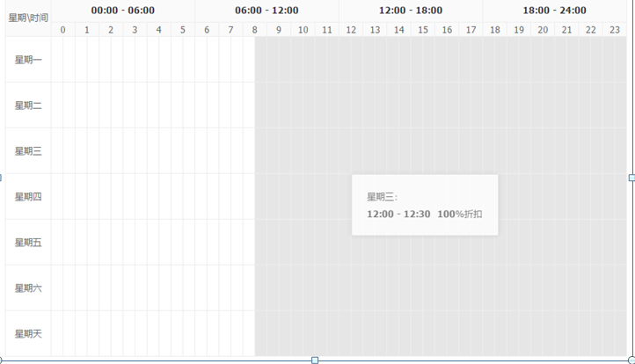Screen dimensions: 635x364
Task: Click the hour 0 column header
Action: coord(62,30)
